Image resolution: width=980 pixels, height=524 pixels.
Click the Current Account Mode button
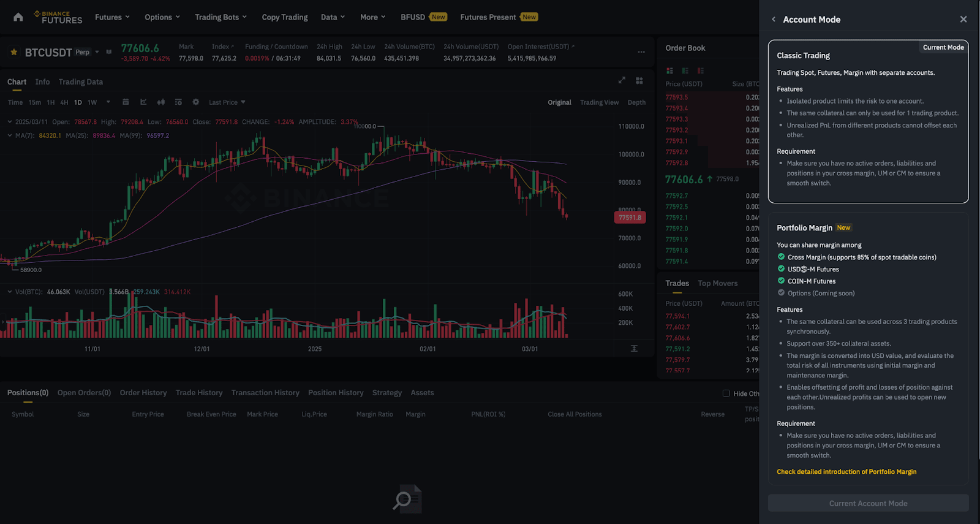point(869,503)
